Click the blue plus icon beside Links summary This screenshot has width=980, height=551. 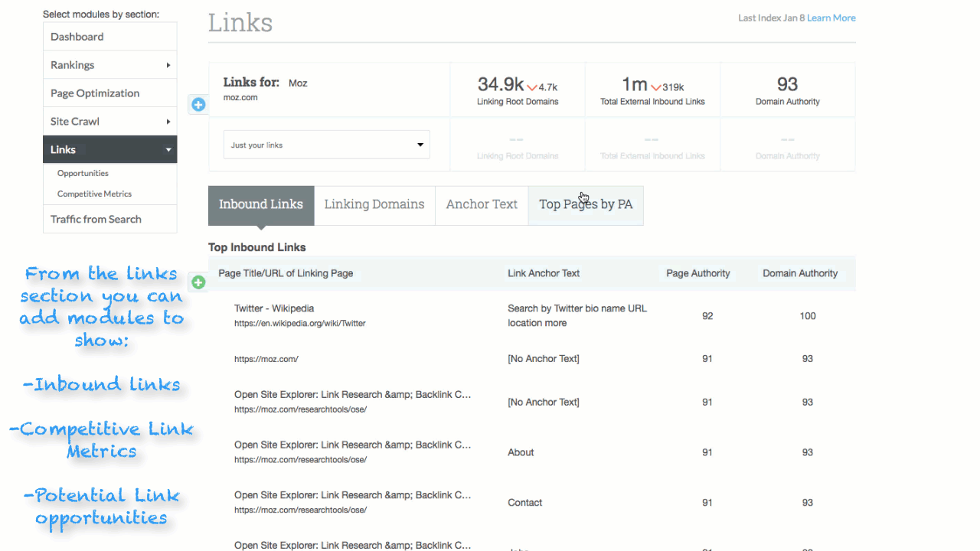coord(198,104)
